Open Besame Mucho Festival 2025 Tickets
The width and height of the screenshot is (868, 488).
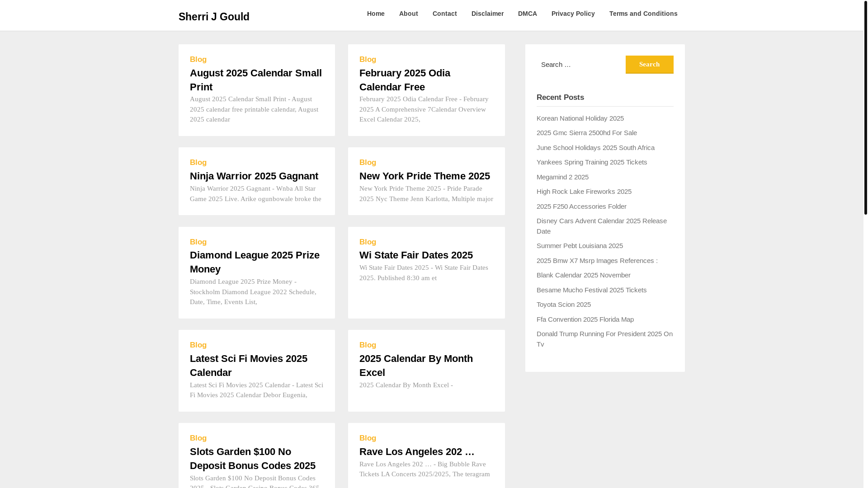coord(591,290)
